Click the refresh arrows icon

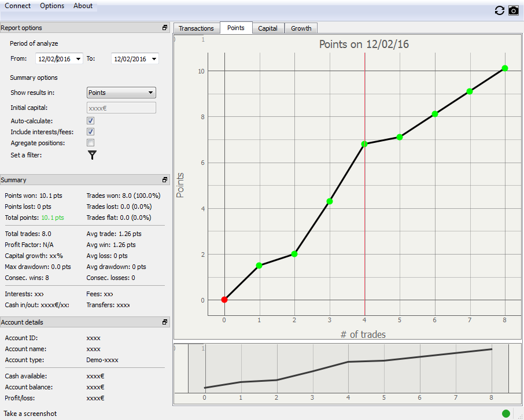499,10
